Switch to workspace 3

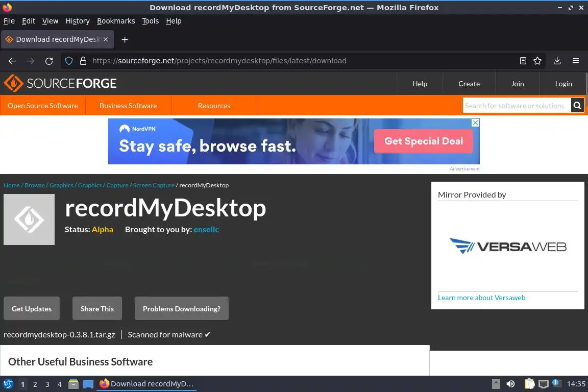point(47,384)
